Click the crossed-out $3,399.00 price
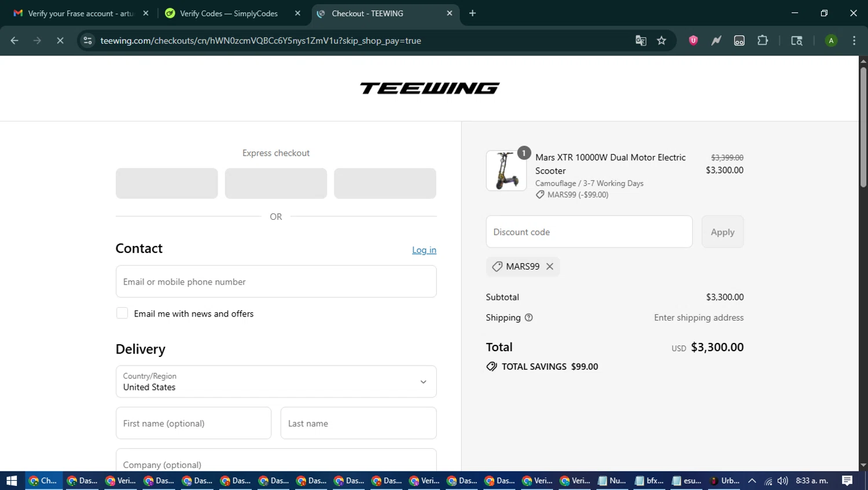The width and height of the screenshot is (868, 490). point(727,157)
